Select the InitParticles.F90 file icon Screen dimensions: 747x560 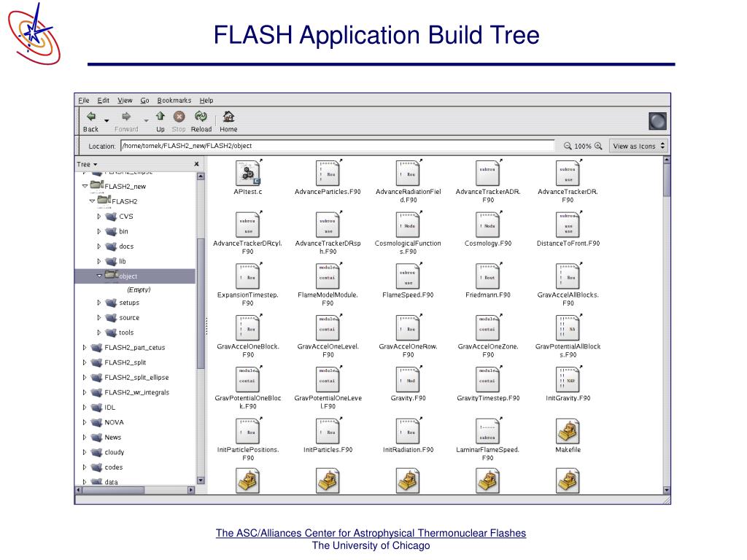[x=328, y=431]
